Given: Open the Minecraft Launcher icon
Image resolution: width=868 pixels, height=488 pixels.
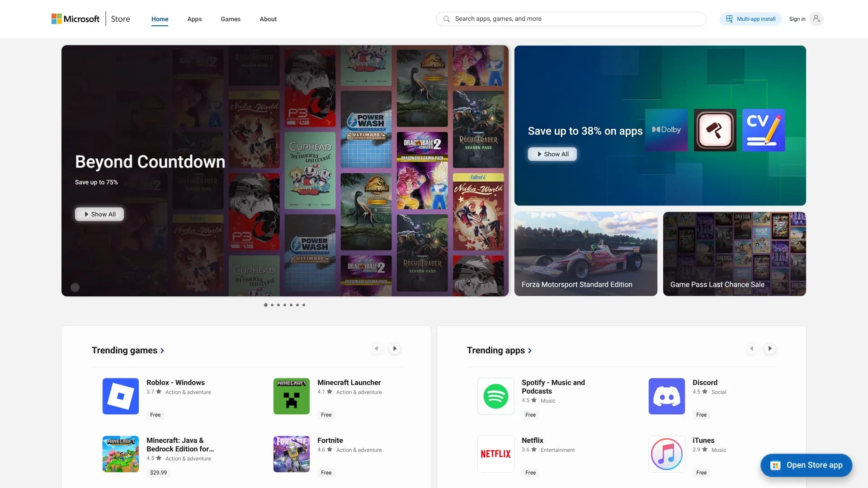Looking at the screenshot, I should click(x=292, y=396).
